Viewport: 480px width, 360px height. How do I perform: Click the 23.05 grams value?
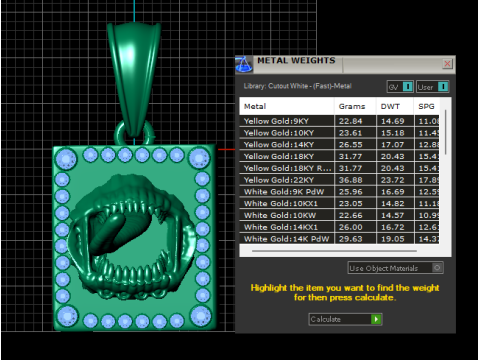[350, 203]
